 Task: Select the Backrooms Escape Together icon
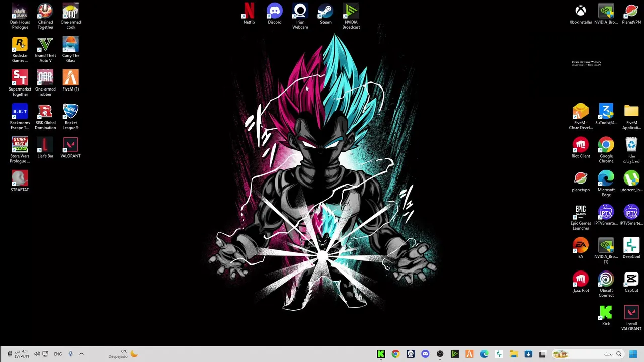(20, 117)
